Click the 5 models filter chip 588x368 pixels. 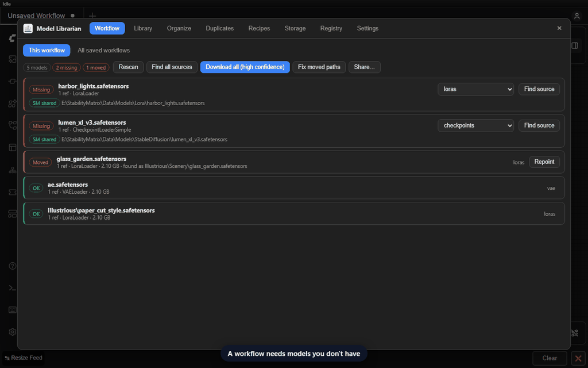[37, 68]
